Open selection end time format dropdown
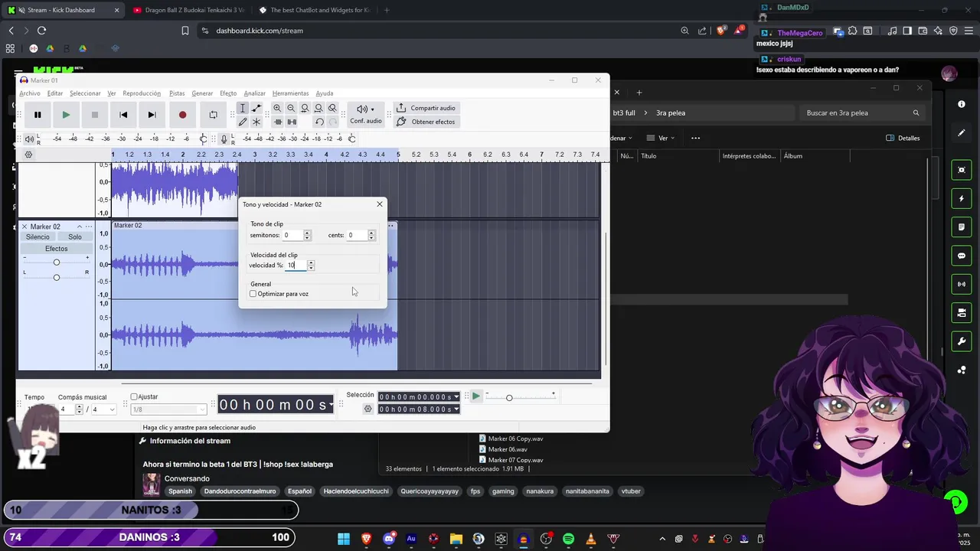This screenshot has height=551, width=980. coord(456,409)
